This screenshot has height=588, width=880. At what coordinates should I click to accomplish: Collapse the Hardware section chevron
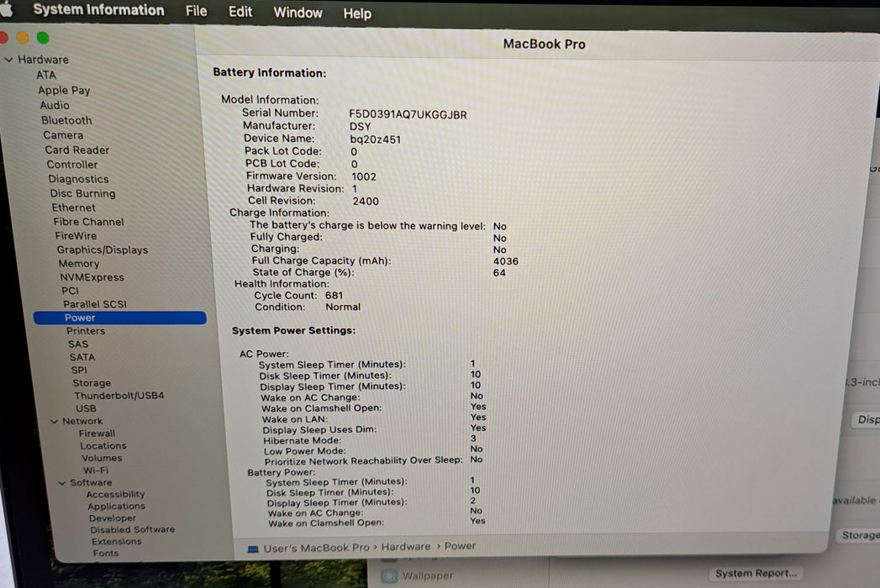click(8, 59)
